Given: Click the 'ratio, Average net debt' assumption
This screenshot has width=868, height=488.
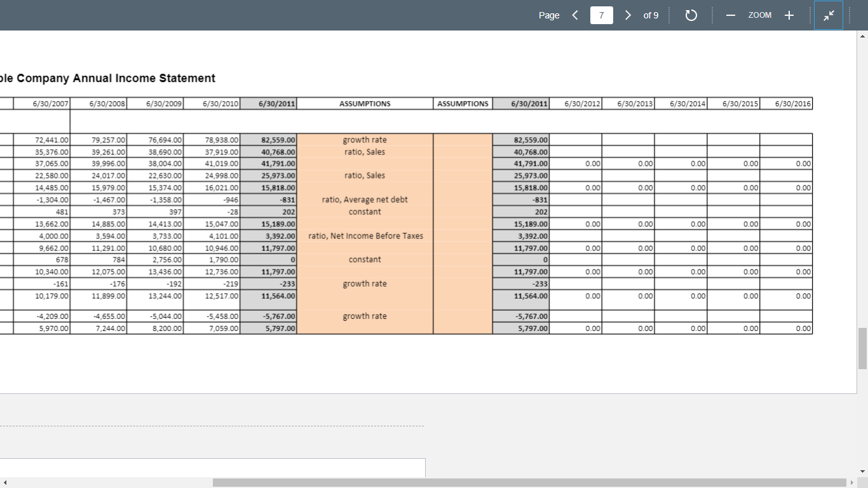Looking at the screenshot, I should (x=365, y=200).
